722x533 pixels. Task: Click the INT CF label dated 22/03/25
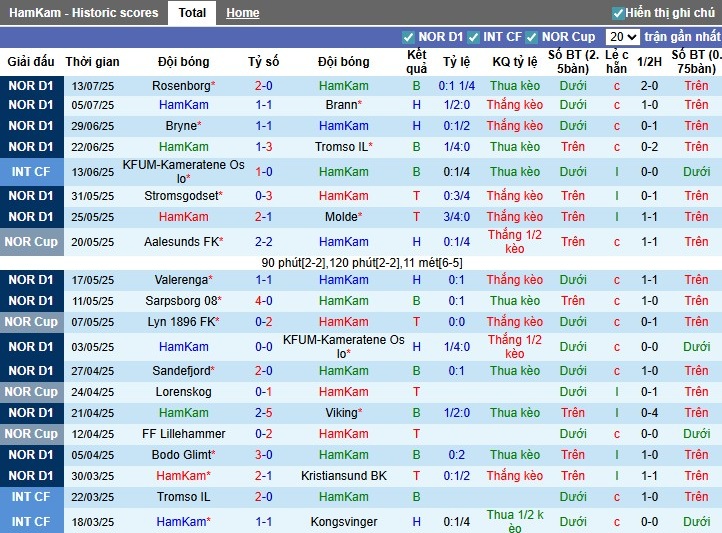(31, 497)
